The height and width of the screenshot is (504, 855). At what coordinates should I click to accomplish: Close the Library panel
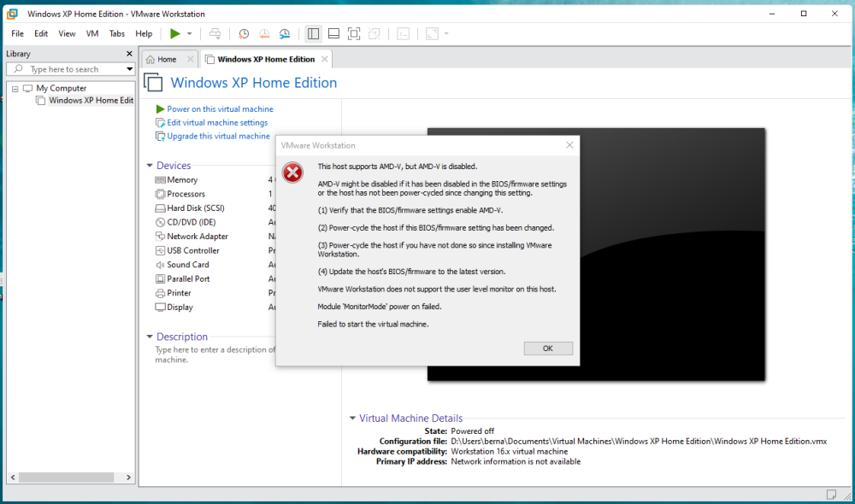[x=129, y=54]
